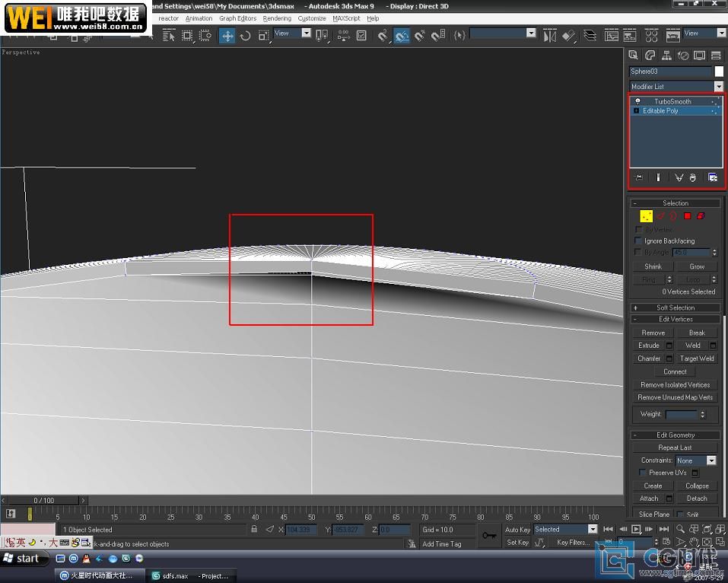
Task: Open the Layer Manager
Action: [590, 36]
